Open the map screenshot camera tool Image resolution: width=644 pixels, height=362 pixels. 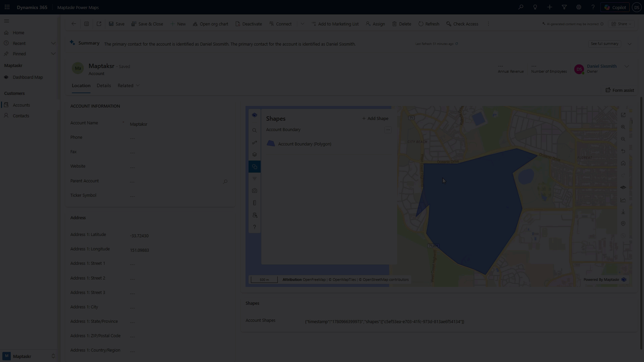pyautogui.click(x=255, y=191)
